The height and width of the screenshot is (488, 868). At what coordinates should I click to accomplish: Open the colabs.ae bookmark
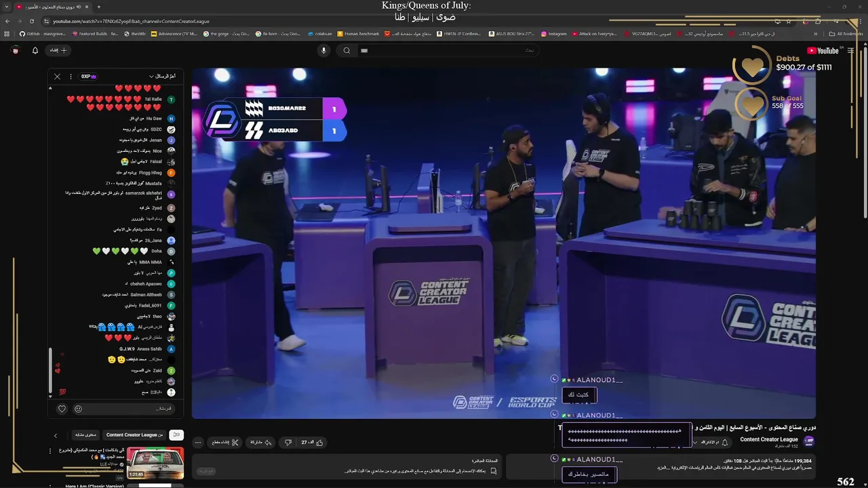pos(319,33)
